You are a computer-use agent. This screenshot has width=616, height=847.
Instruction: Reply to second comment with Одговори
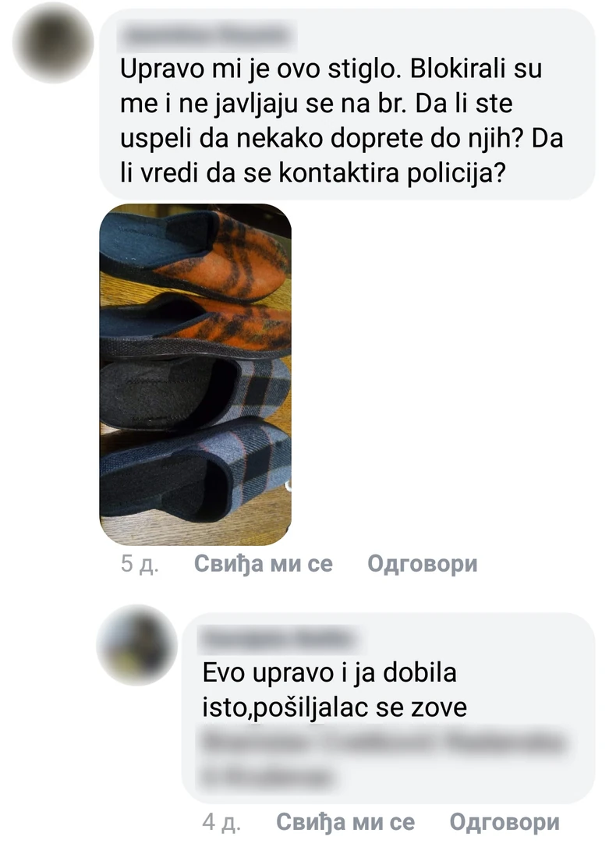pyautogui.click(x=504, y=822)
